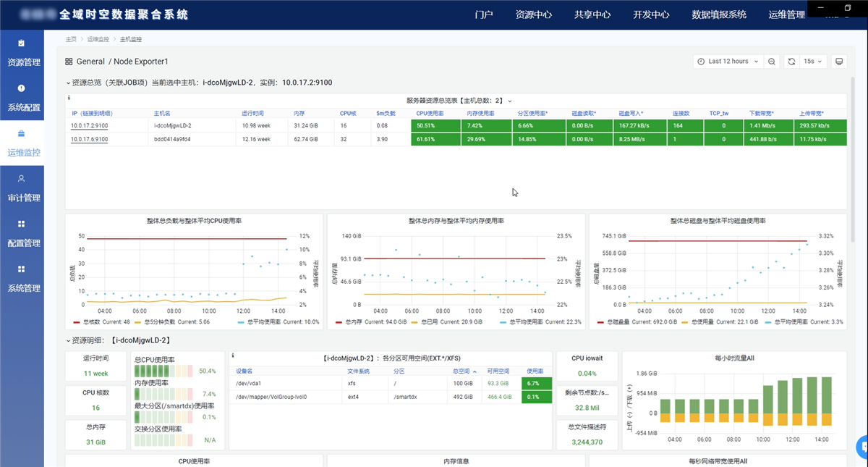Open the 运维管理 top menu

(x=786, y=14)
